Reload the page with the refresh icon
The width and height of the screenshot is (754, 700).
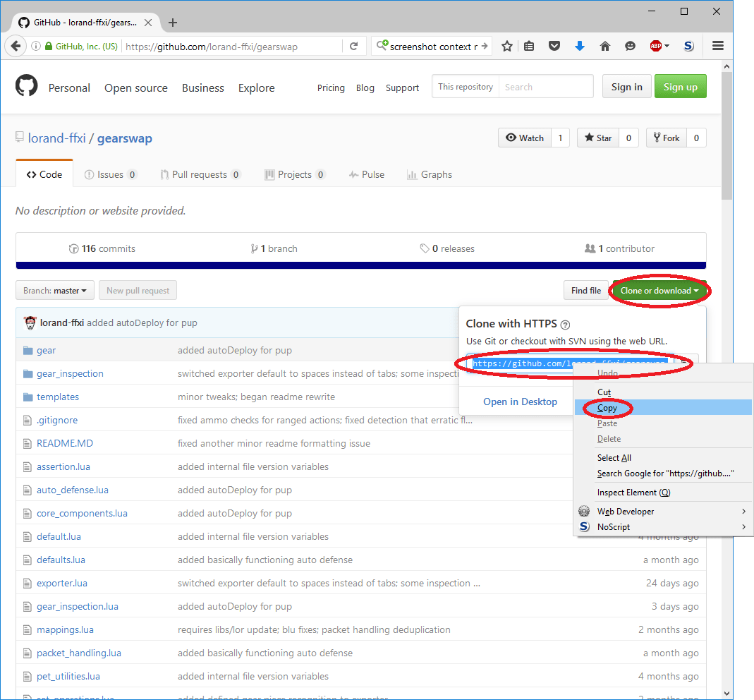pos(354,46)
